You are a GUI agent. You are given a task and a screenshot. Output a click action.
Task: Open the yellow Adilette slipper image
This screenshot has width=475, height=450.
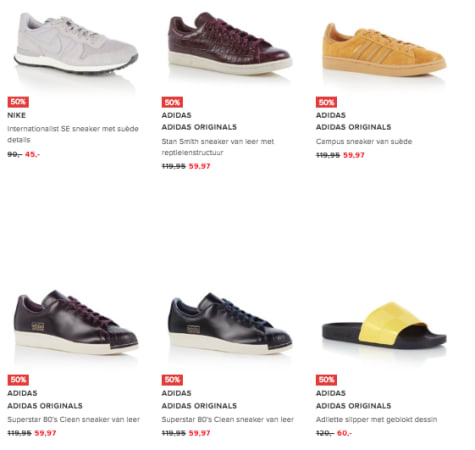384,330
